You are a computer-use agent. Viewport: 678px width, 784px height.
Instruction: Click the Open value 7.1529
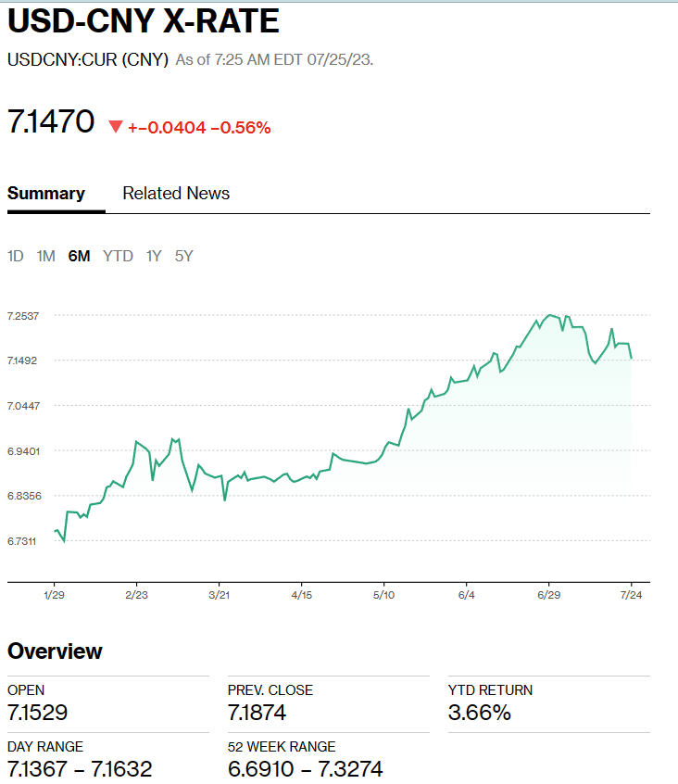[37, 713]
